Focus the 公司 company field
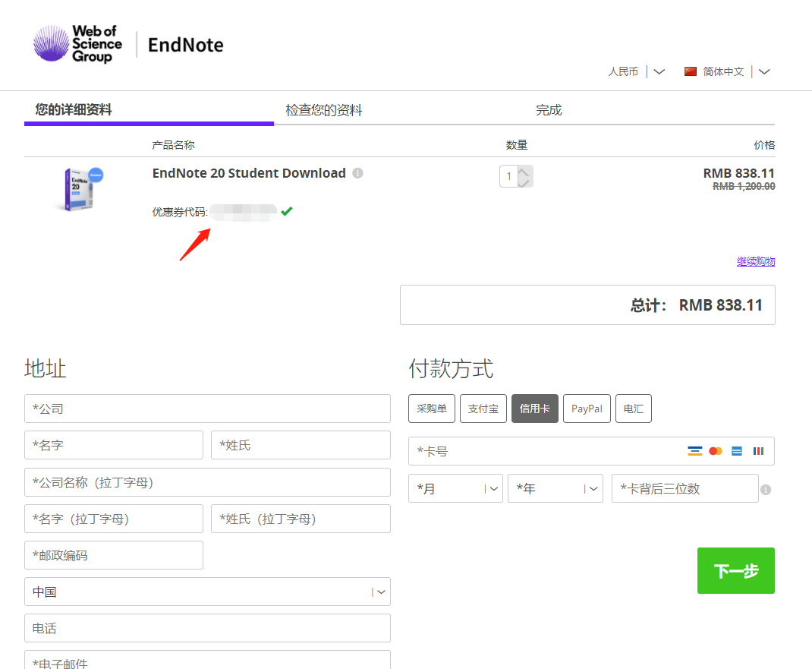This screenshot has width=812, height=669. [x=207, y=409]
